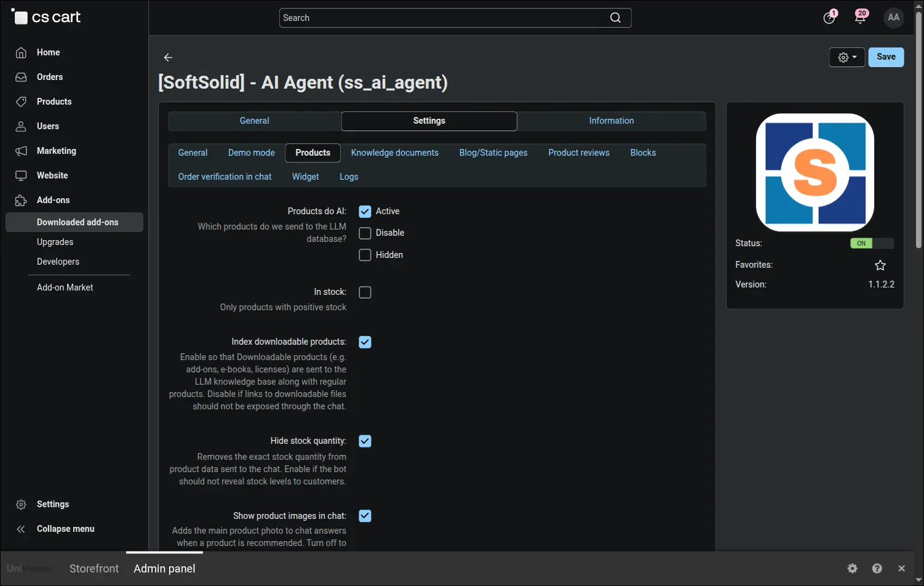
Task: Click the Add-ons puzzle piece icon
Action: coord(21,200)
